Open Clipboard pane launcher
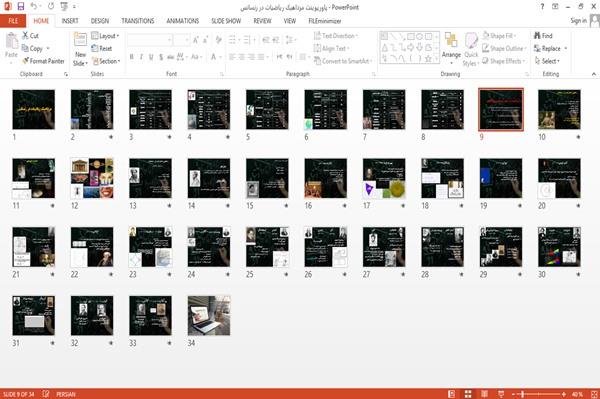Image resolution: width=600 pixels, height=399 pixels. click(x=66, y=74)
